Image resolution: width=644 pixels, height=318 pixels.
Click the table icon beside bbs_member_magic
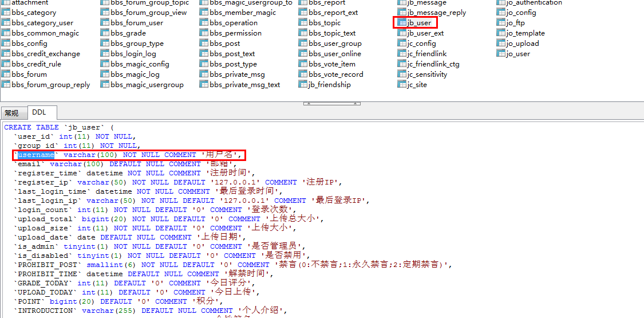(x=204, y=13)
